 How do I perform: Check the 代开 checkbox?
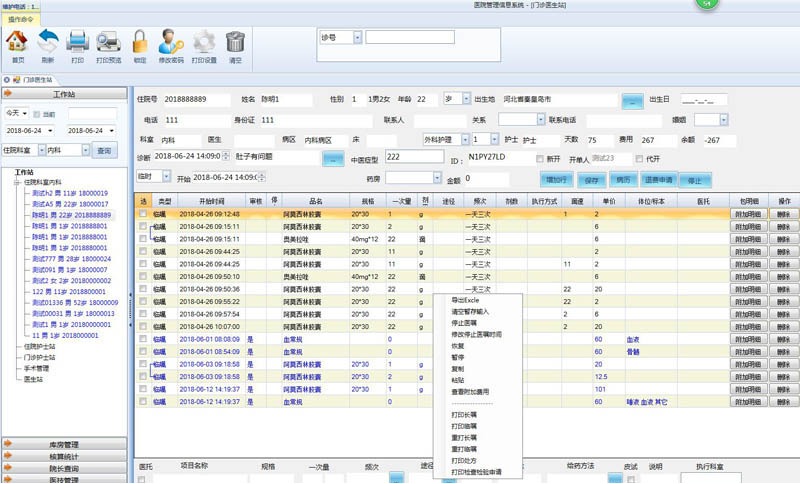[639, 159]
